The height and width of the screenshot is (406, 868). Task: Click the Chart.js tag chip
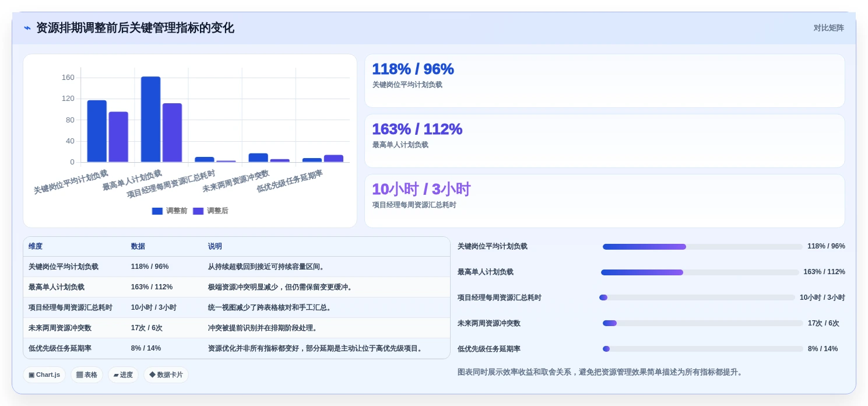[x=44, y=374]
